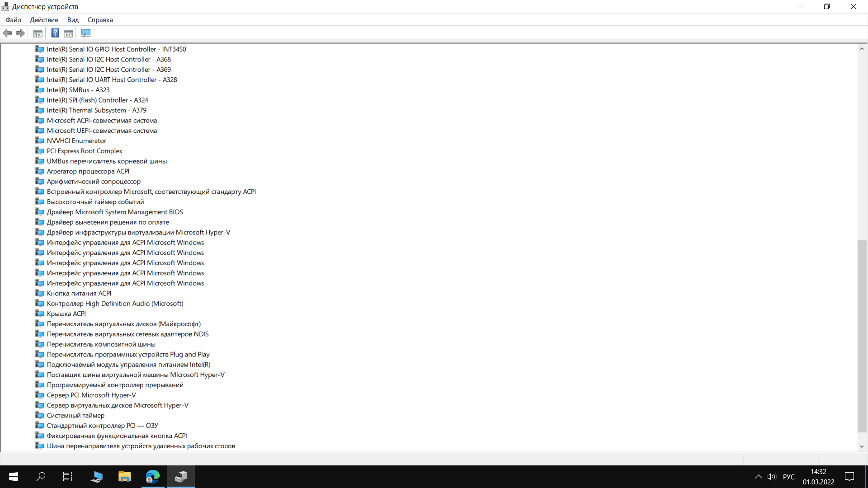Open the Server Manager taskbar icon
Viewport: 868px width, 488px height.
[97, 477]
